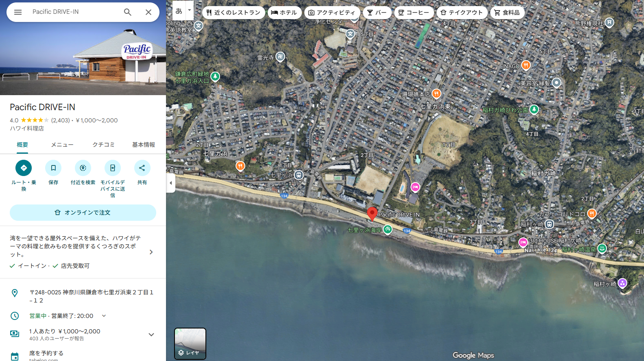Open the hamburger menu in search bar
Screen dimensions: 644x361
pyautogui.click(x=18, y=12)
